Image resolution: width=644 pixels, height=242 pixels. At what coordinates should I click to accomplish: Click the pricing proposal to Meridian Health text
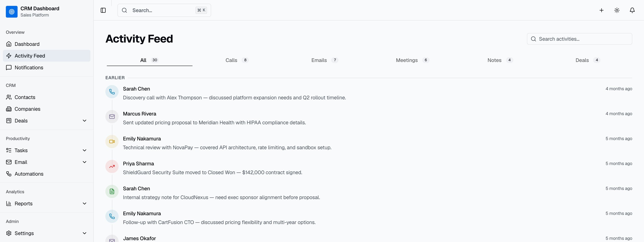click(215, 123)
